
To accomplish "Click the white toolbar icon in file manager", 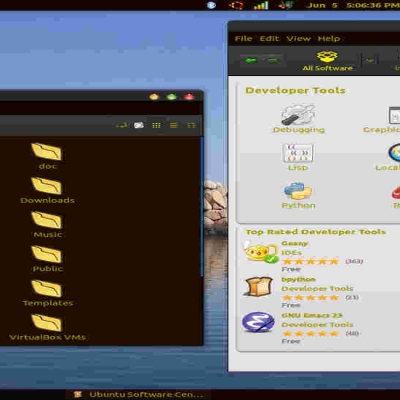I will click(139, 125).
